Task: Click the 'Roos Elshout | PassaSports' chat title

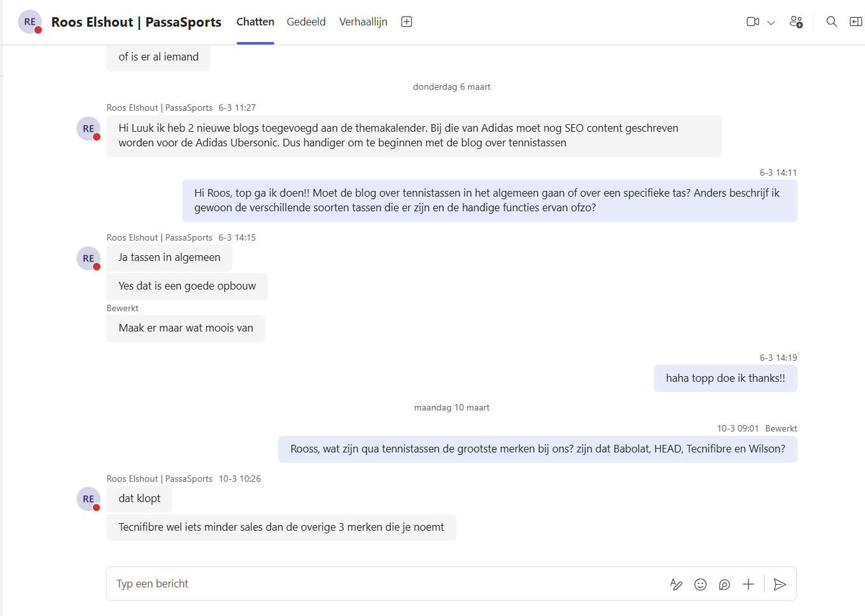Action: point(136,22)
